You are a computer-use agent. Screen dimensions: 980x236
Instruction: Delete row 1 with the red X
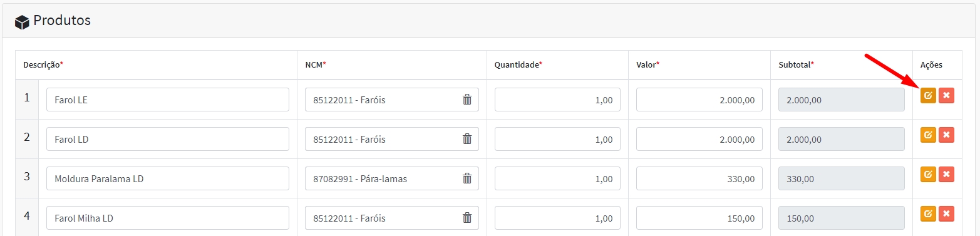(947, 96)
